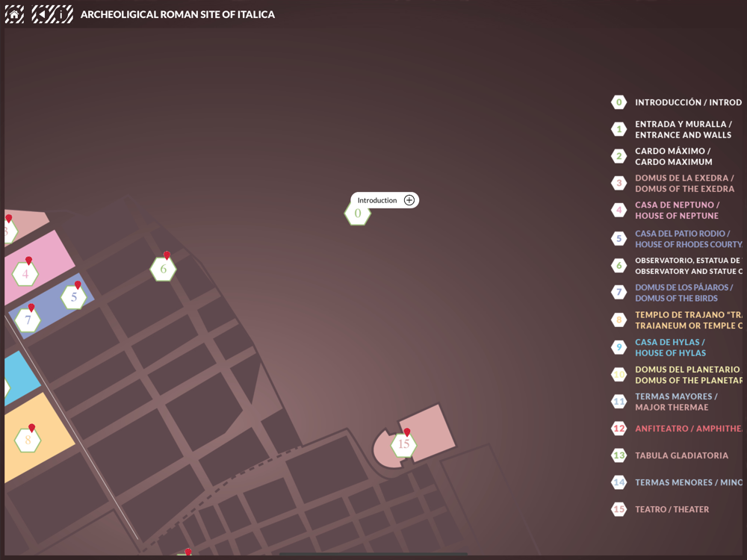Open the info icon in header

pos(63,14)
